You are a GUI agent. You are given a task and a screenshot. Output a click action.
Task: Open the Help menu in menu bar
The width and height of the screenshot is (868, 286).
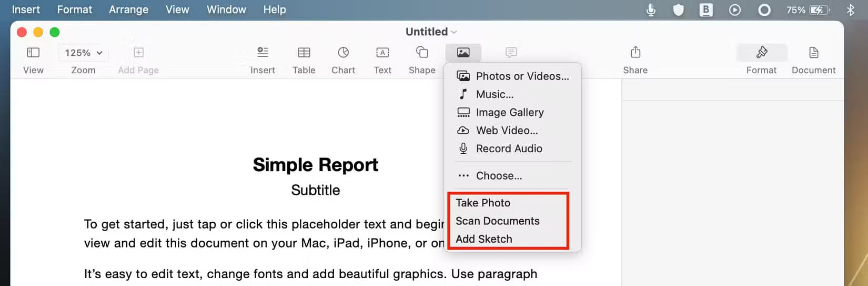[x=275, y=9]
